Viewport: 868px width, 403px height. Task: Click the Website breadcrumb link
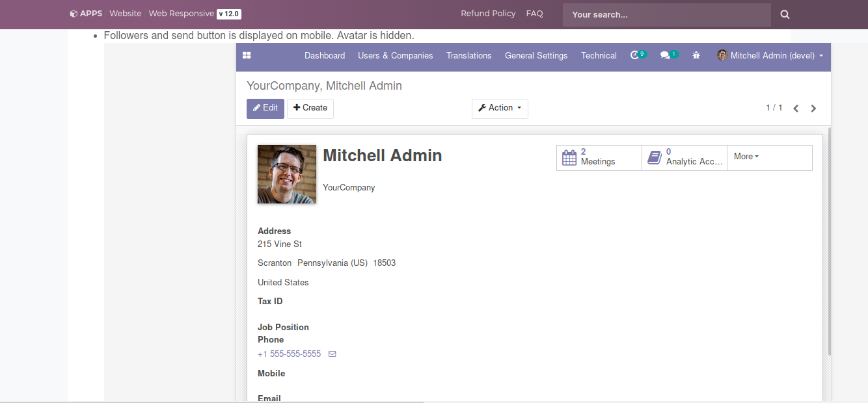(126, 14)
